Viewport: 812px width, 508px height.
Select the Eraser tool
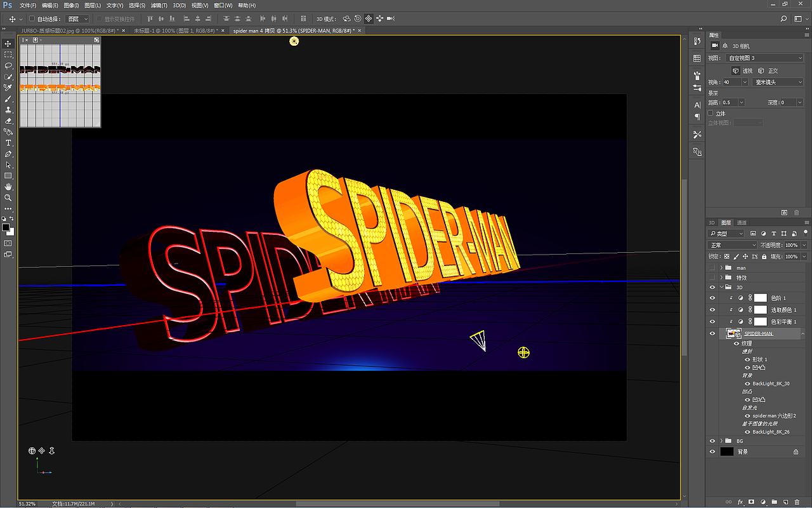pyautogui.click(x=8, y=121)
